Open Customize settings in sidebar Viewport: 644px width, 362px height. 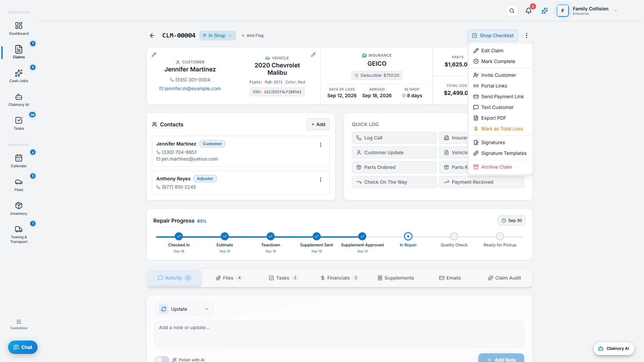coord(19,324)
